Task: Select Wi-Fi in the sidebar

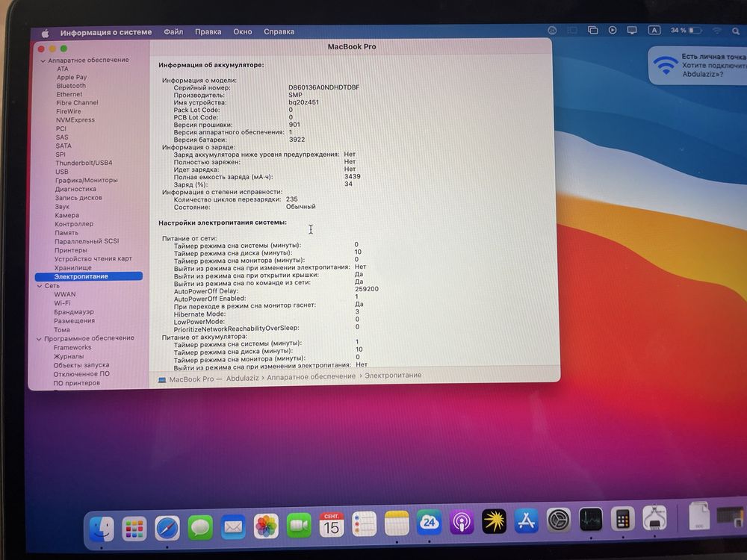Action: pos(62,303)
